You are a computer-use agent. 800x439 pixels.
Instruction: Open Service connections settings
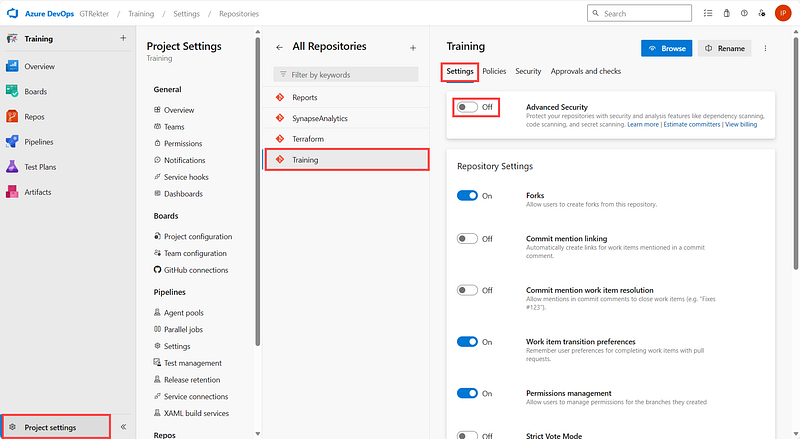point(191,397)
